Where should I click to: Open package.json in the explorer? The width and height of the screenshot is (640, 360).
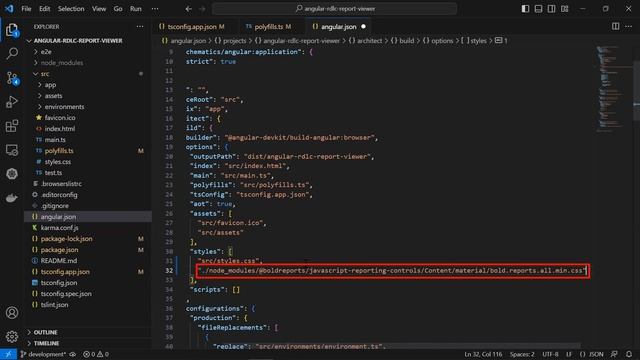pyautogui.click(x=59, y=250)
